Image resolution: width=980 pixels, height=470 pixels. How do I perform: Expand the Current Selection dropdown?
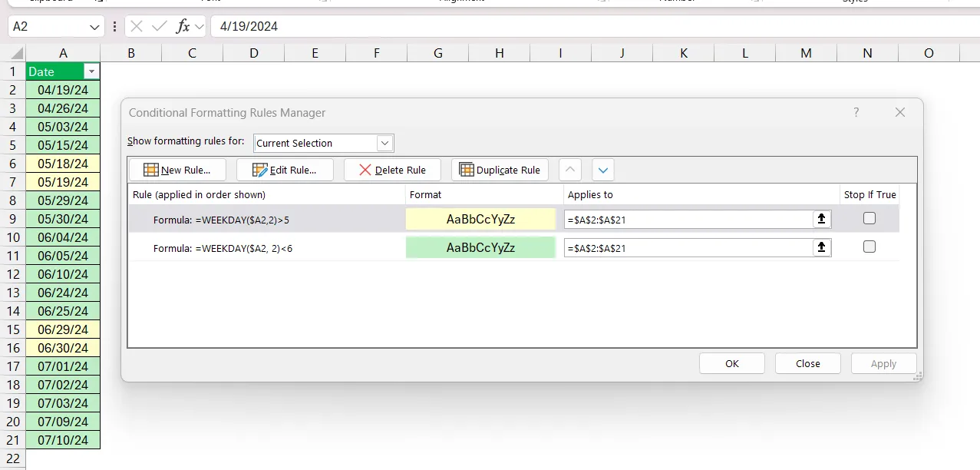(x=384, y=143)
